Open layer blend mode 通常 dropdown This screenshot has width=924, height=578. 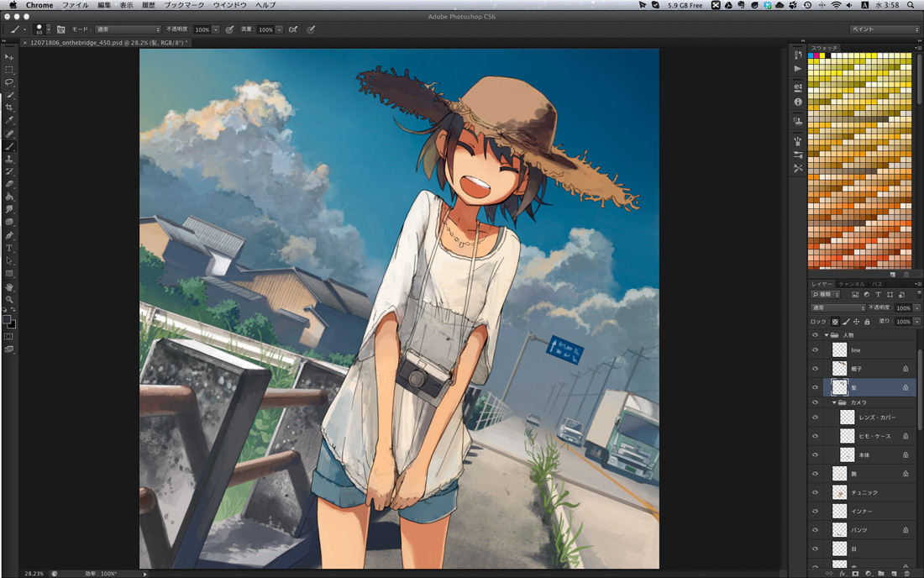pyautogui.click(x=838, y=308)
